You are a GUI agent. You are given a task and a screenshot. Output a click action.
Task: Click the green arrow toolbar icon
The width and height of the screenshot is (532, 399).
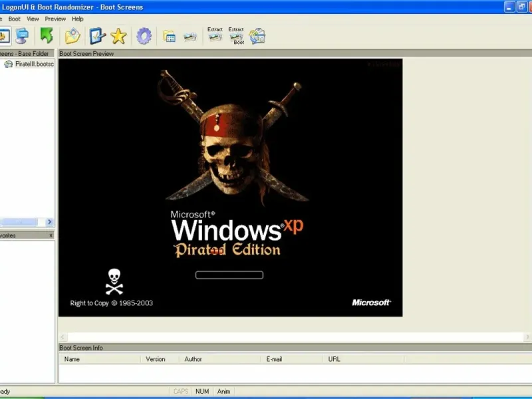46,36
